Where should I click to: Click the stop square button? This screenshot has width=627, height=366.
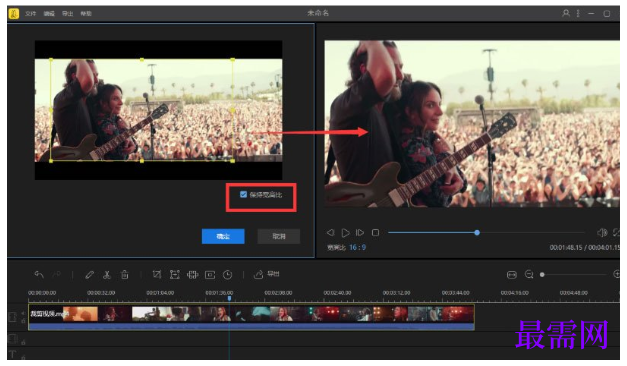click(x=375, y=232)
